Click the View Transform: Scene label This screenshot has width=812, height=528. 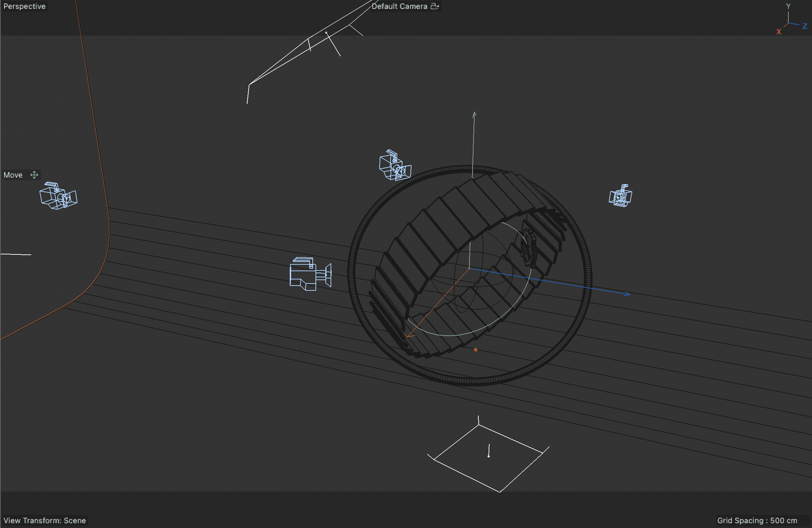45,520
